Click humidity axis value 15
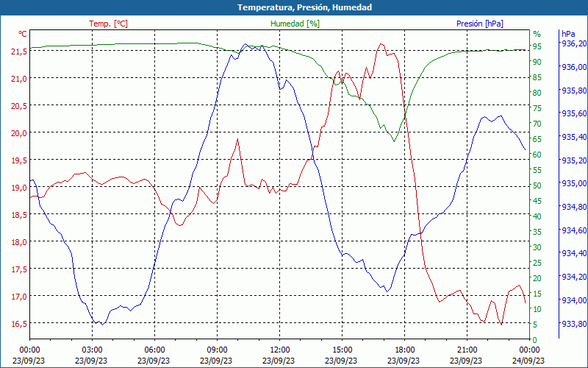The image size is (588, 368). coord(537,294)
